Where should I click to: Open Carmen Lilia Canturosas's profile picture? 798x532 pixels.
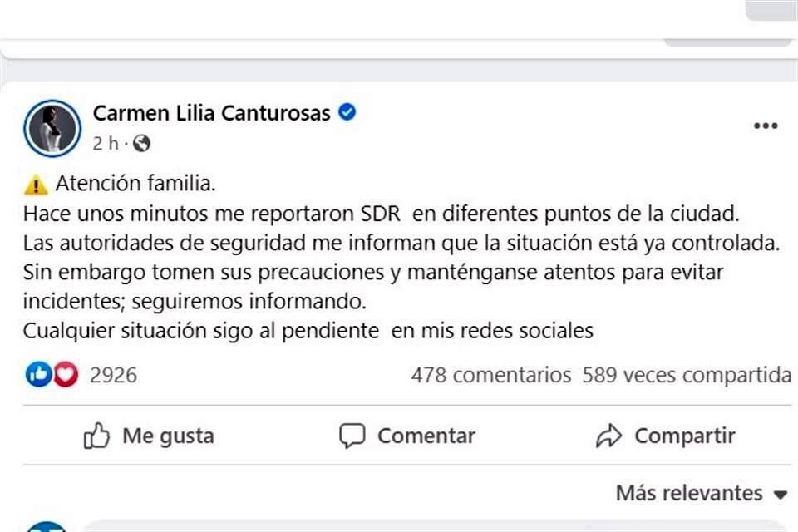coord(52,126)
